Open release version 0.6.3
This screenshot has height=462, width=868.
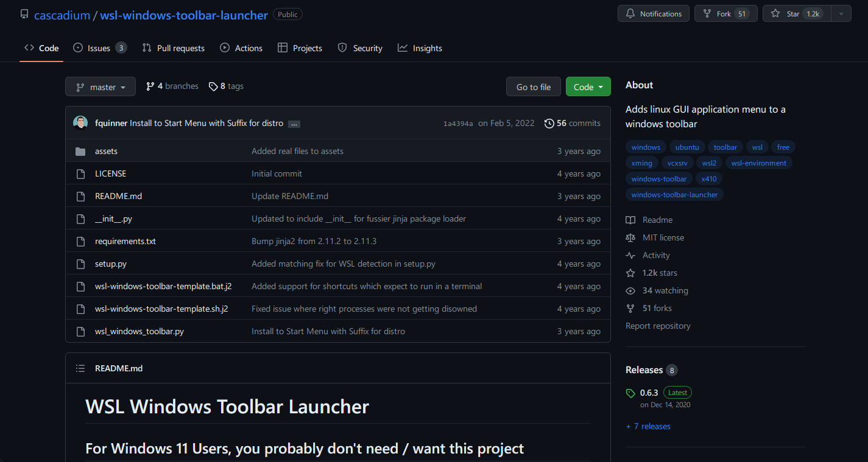(x=649, y=393)
